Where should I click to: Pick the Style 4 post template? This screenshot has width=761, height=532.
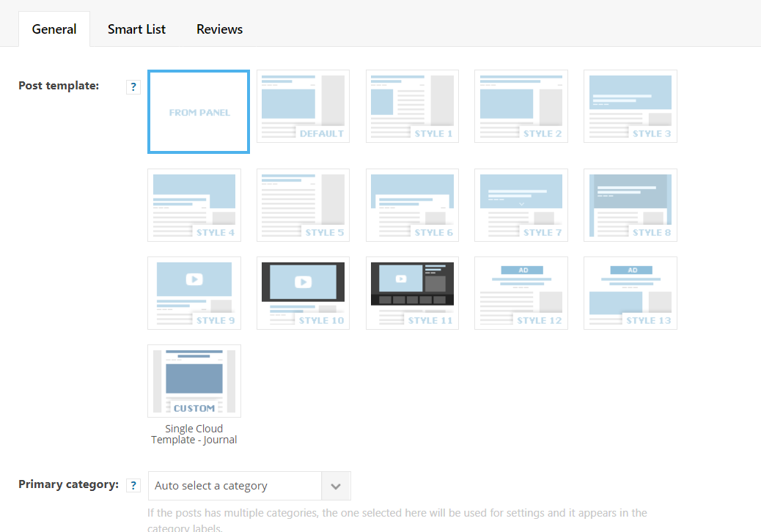194,205
